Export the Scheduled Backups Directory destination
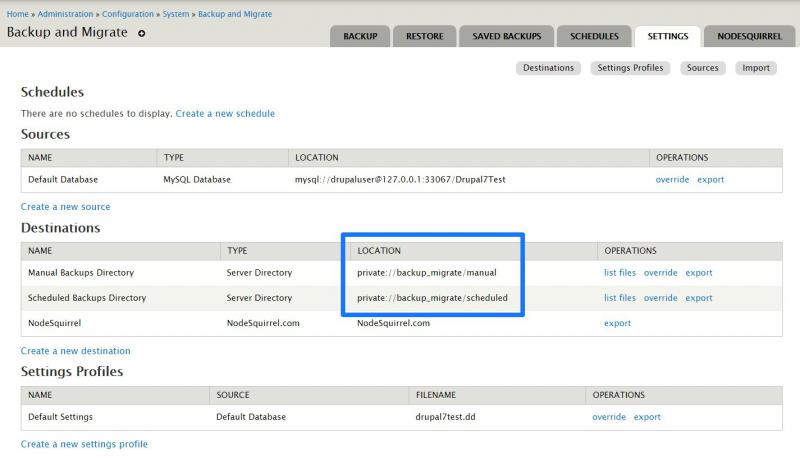Screen dimensions: 800x458 (698, 297)
